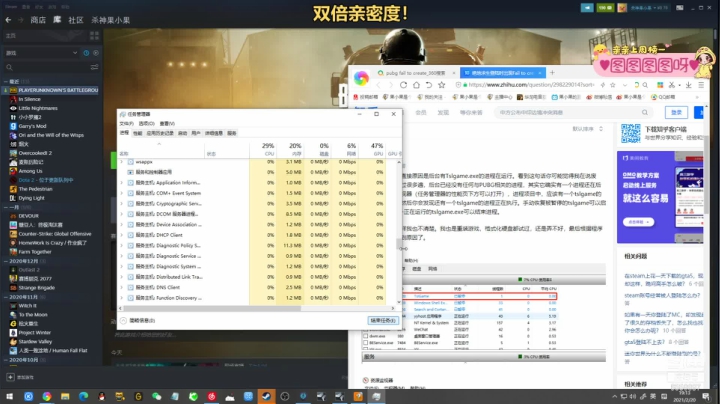Expand COM+ Event System service row
The image size is (720, 404).
click(122, 193)
